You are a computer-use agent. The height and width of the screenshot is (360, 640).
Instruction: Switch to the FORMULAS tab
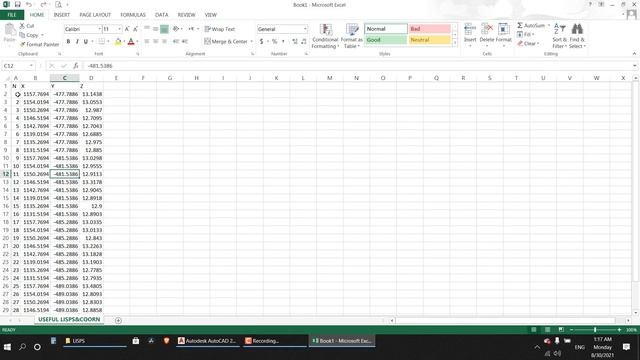(133, 15)
